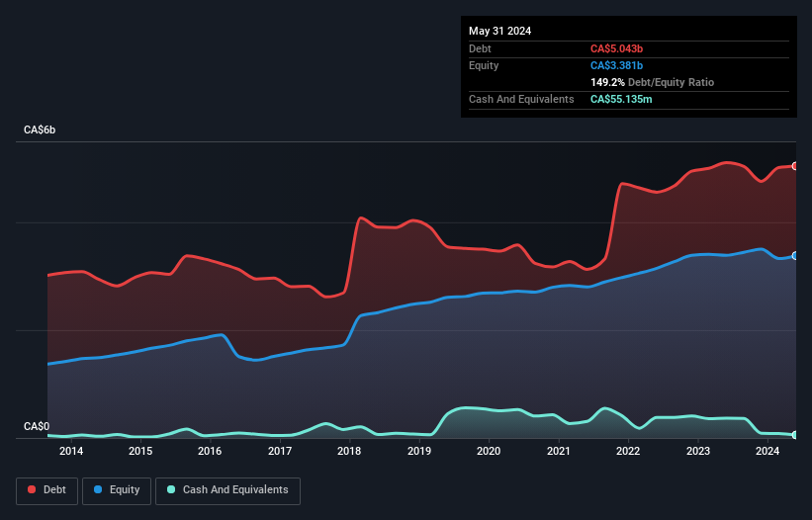Click the May 31 2024 tooltip date
The width and height of the screenshot is (812, 520).
[x=499, y=31]
